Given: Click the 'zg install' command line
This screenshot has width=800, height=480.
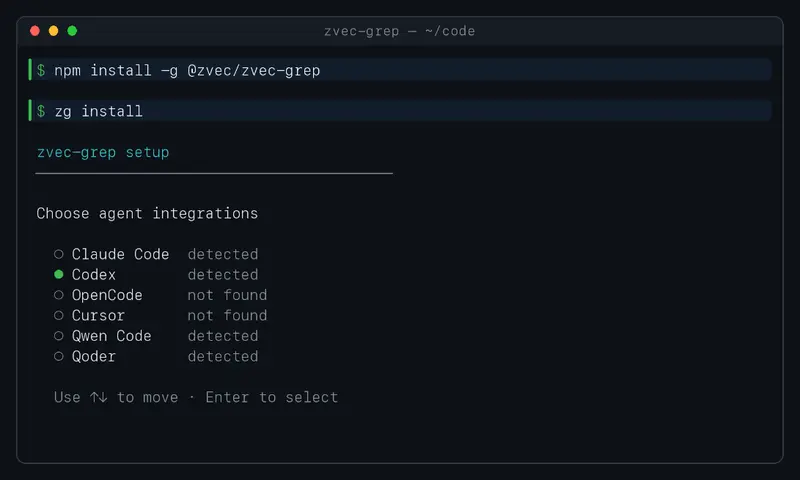Looking at the screenshot, I should (x=400, y=111).
